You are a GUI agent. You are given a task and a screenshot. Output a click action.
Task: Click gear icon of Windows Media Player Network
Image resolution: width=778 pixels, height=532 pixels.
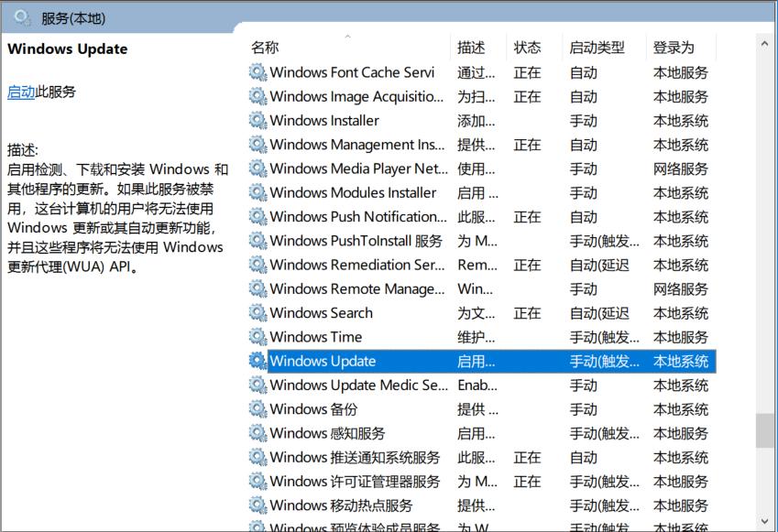tap(258, 168)
